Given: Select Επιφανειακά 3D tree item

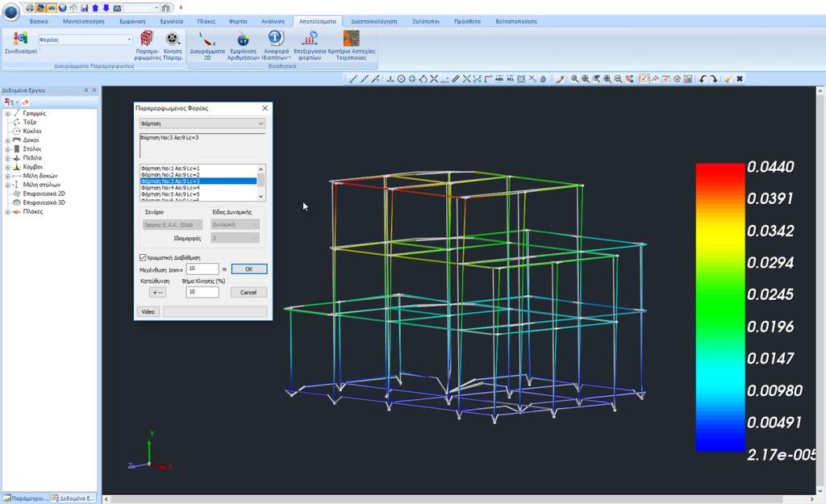Looking at the screenshot, I should (44, 202).
